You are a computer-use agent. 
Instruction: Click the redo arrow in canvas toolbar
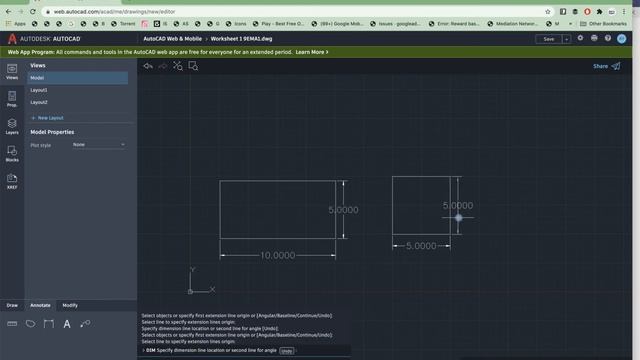click(x=163, y=66)
